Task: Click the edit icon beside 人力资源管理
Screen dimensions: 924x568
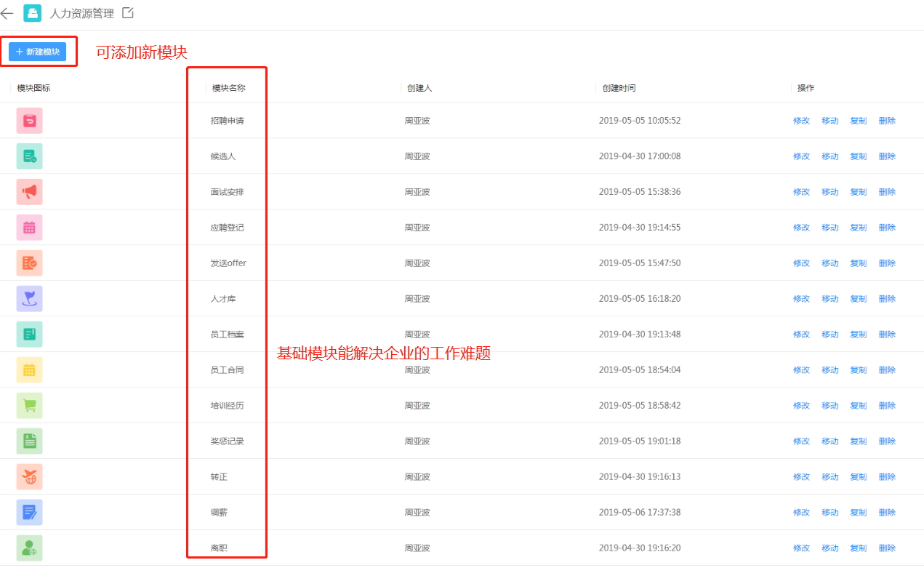Action: [x=128, y=13]
